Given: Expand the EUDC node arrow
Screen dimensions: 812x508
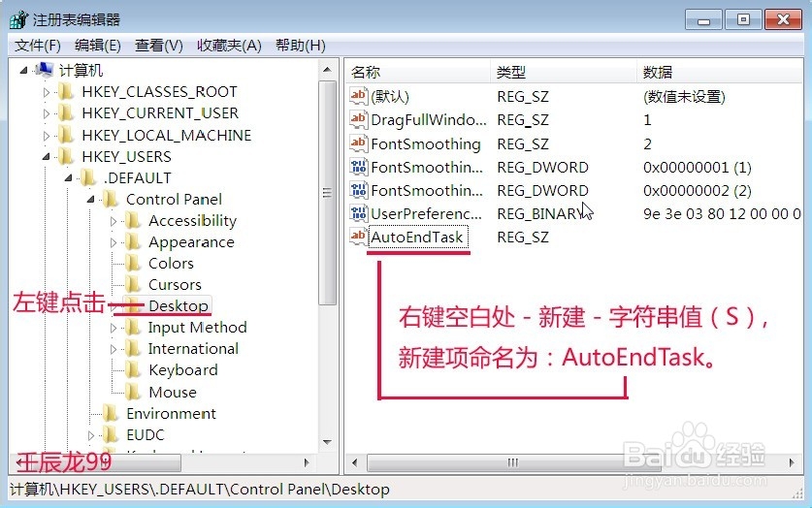Looking at the screenshot, I should click(x=91, y=435).
